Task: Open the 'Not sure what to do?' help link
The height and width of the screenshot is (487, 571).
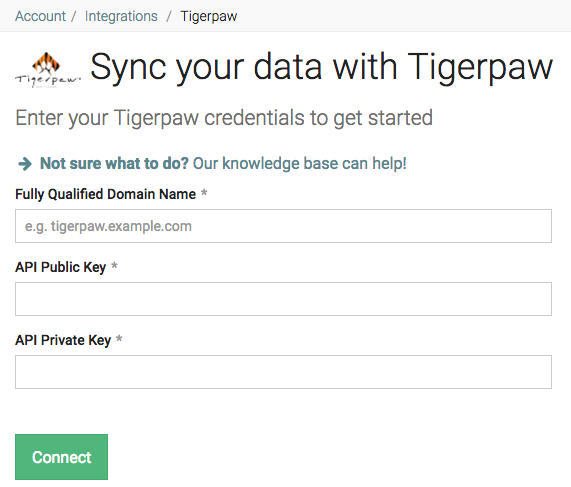Action: click(x=114, y=164)
